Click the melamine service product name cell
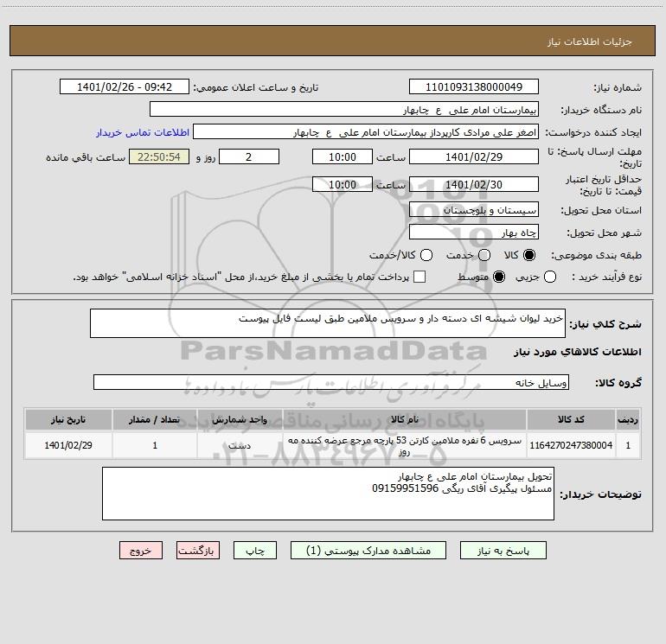 click(405, 445)
